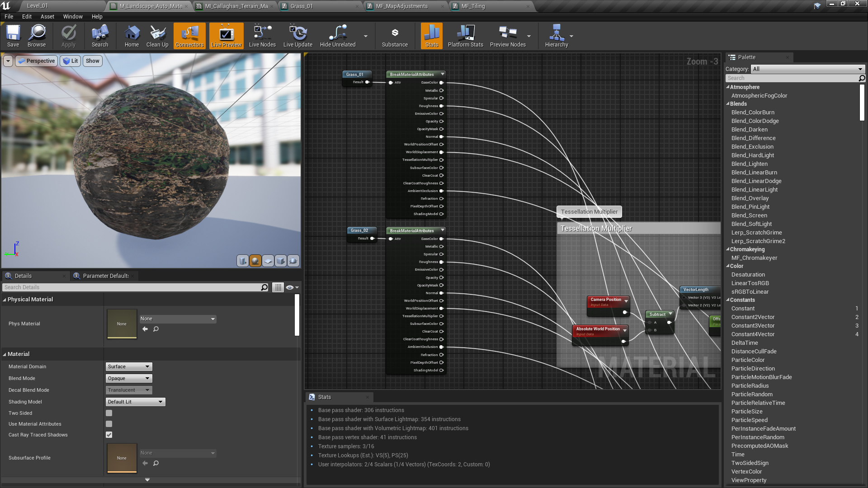Click the Phys Material None thumbnail
The height and width of the screenshot is (488, 868).
(x=122, y=324)
